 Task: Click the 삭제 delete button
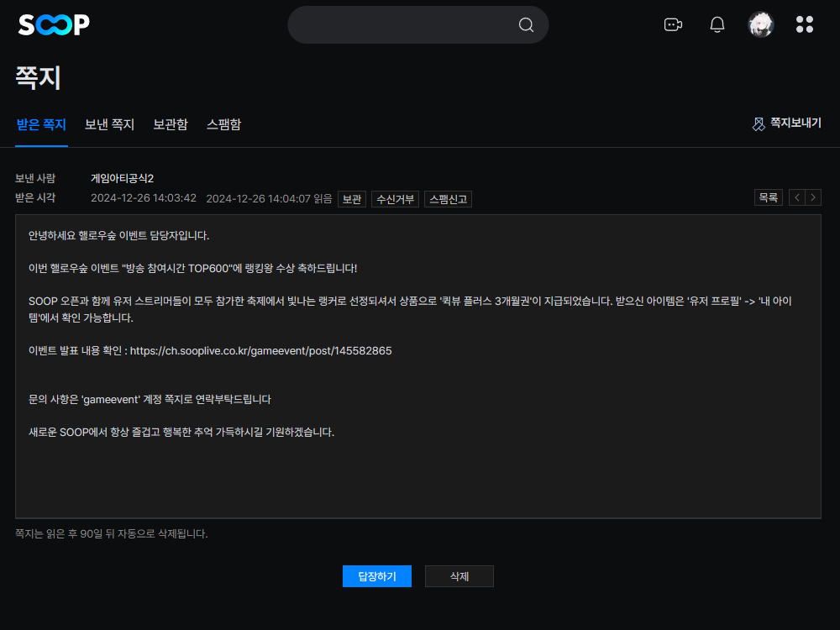(x=459, y=576)
